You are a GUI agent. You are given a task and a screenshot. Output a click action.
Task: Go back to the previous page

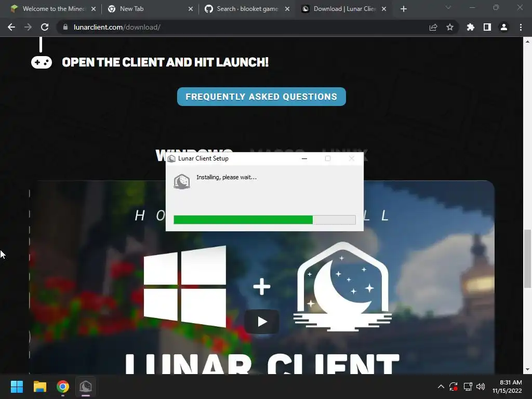(x=11, y=27)
